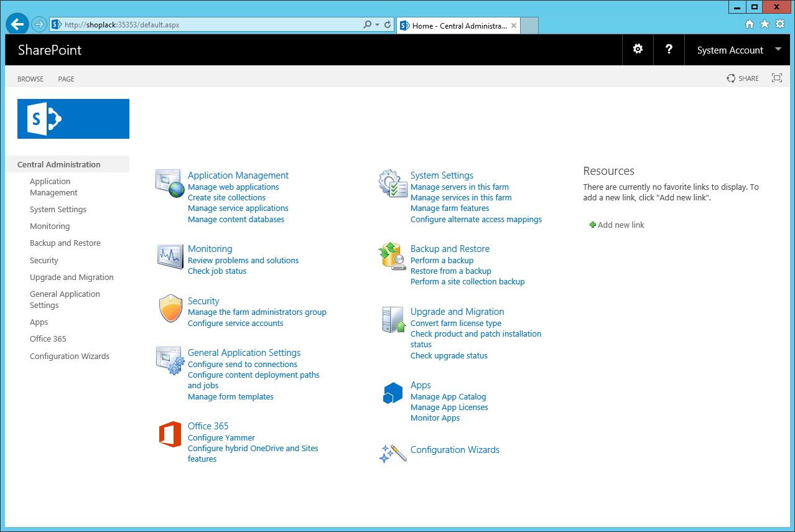Select Backup and Restore in left navigation
This screenshot has height=532, width=795.
coord(65,243)
